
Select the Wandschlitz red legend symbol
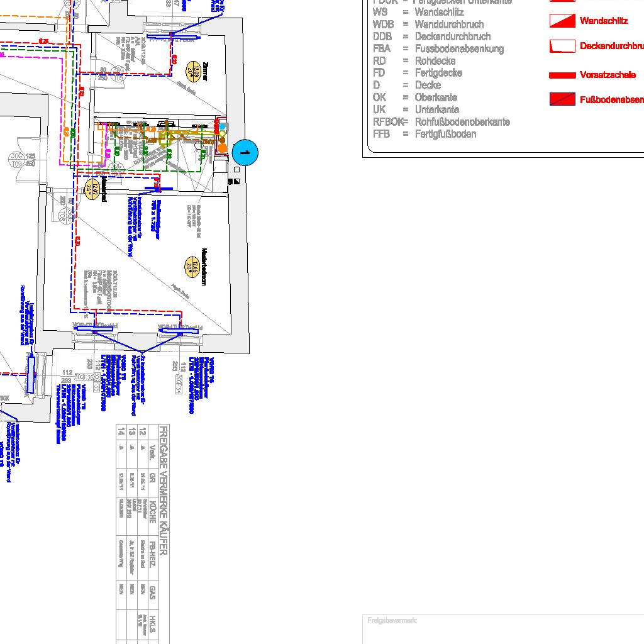(x=562, y=21)
